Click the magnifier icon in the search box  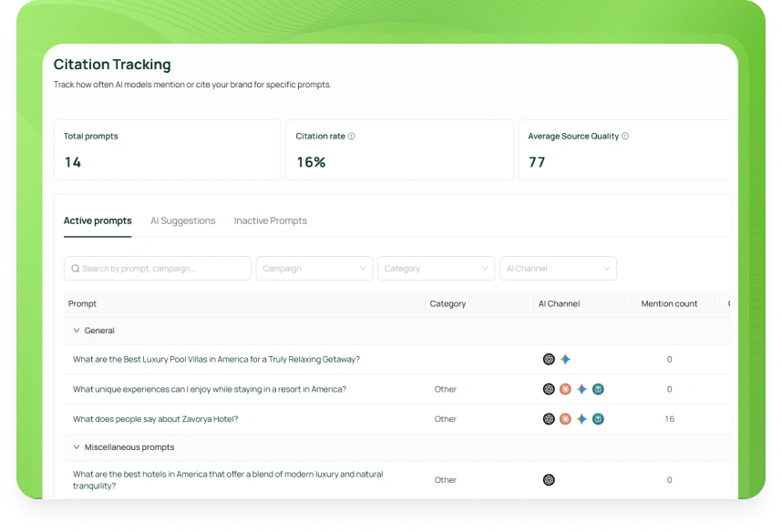(75, 269)
